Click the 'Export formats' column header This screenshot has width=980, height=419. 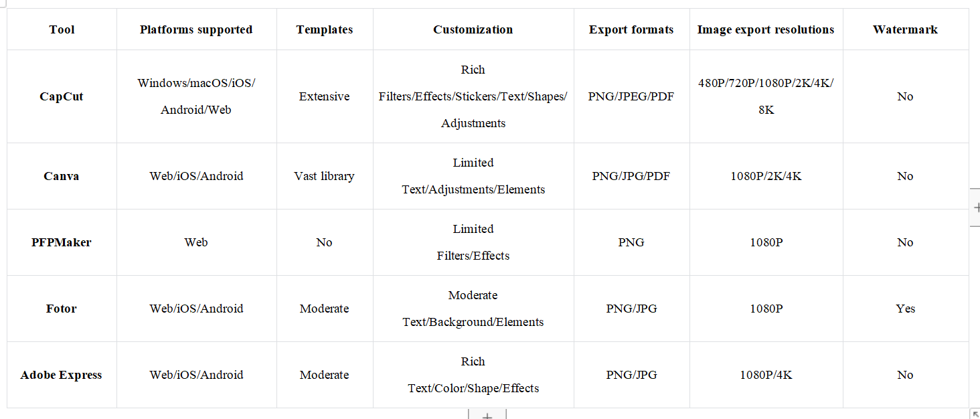coord(631,29)
